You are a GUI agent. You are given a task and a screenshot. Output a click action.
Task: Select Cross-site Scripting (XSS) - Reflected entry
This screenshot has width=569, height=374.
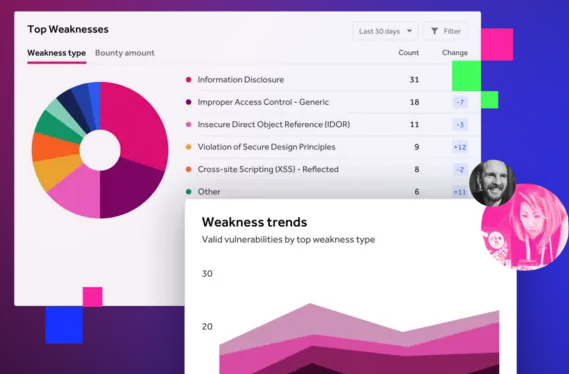[x=268, y=169]
